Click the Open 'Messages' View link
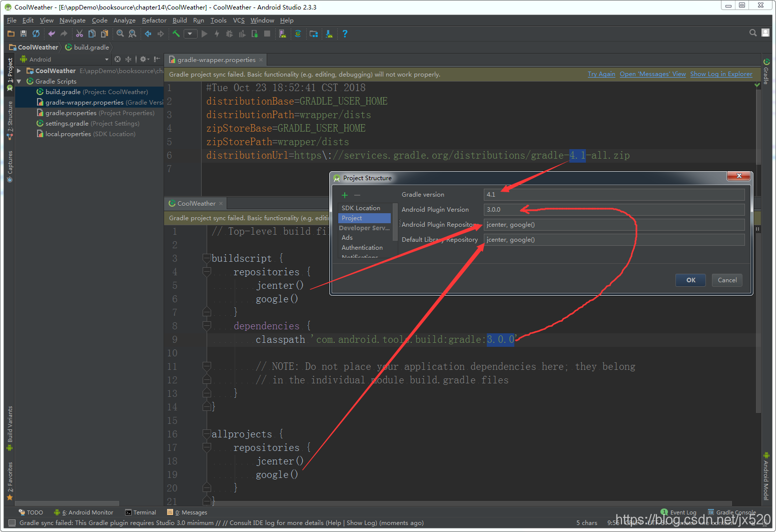Screen dimensions: 776x532 652,74
